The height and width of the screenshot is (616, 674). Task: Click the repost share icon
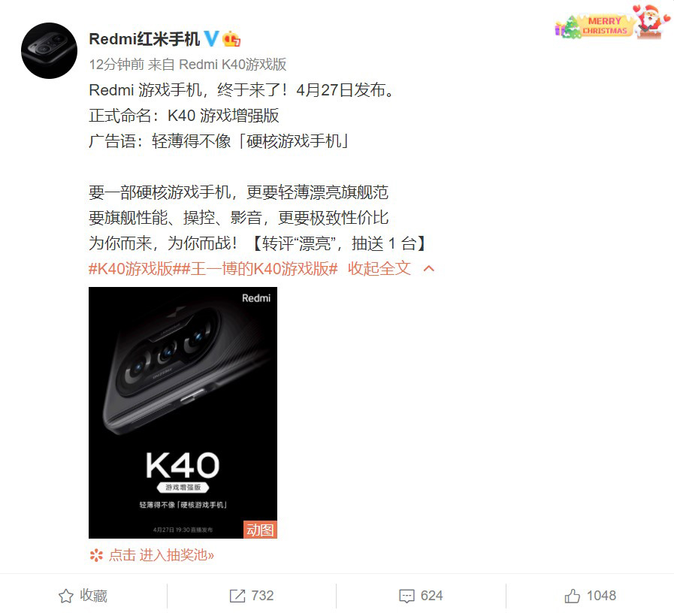point(237,596)
